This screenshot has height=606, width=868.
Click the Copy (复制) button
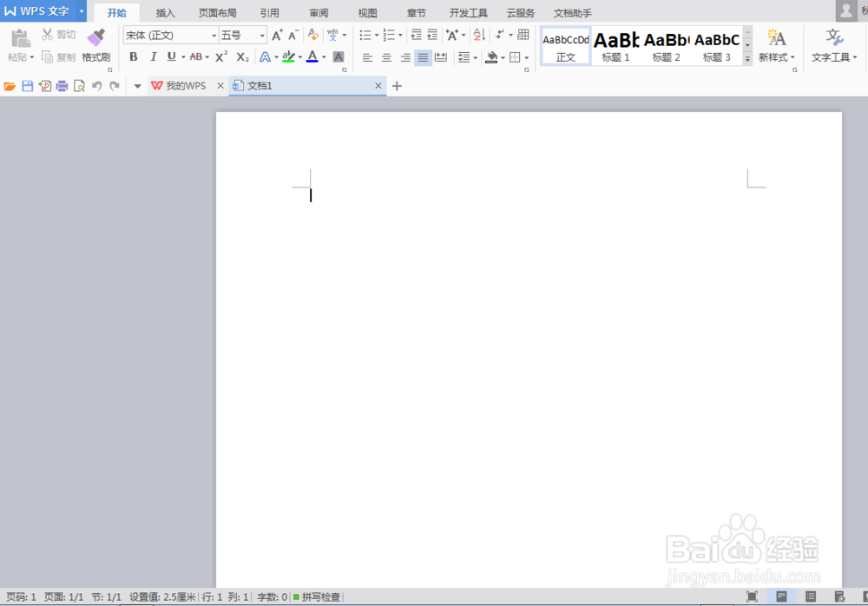58,57
